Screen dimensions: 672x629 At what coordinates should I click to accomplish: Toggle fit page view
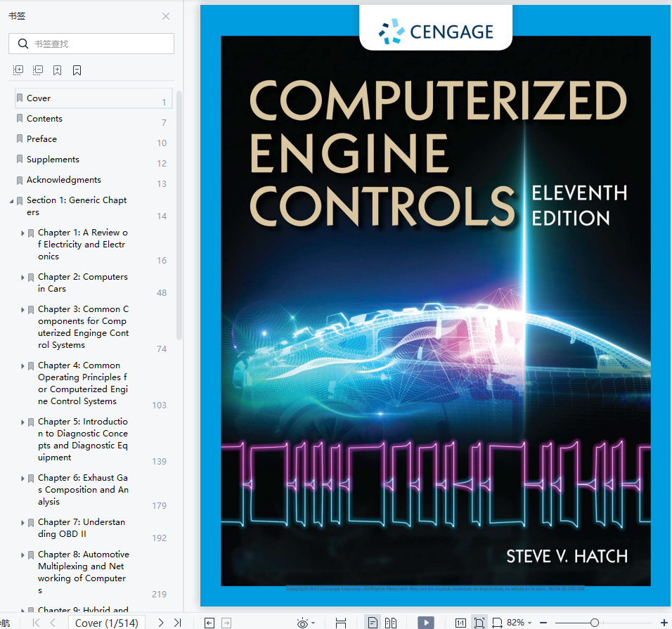click(479, 623)
